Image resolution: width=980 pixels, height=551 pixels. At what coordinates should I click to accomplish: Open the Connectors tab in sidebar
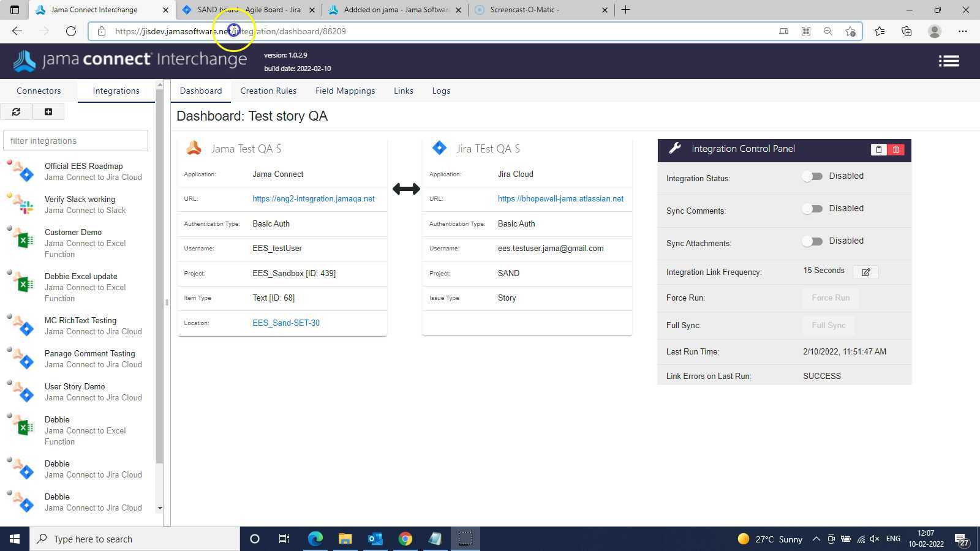coord(39,91)
